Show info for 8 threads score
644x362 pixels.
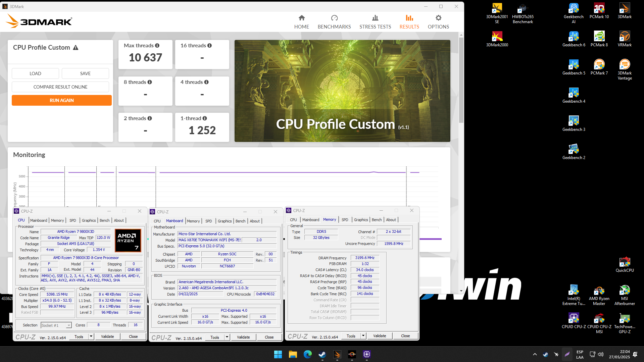click(150, 82)
